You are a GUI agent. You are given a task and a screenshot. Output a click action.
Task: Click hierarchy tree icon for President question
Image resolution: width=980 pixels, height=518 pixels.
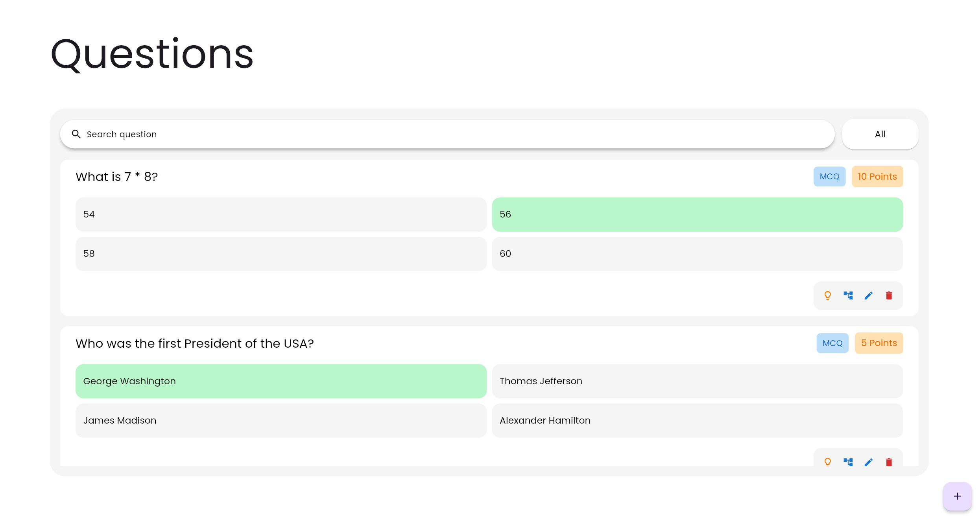[x=848, y=462]
